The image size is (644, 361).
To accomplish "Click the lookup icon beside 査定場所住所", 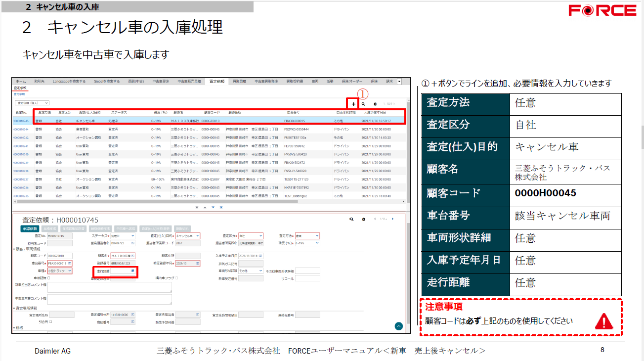I will click(133, 314).
